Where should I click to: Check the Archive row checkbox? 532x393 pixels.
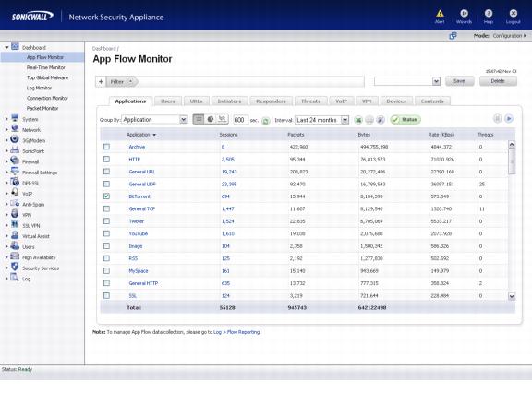pos(106,147)
